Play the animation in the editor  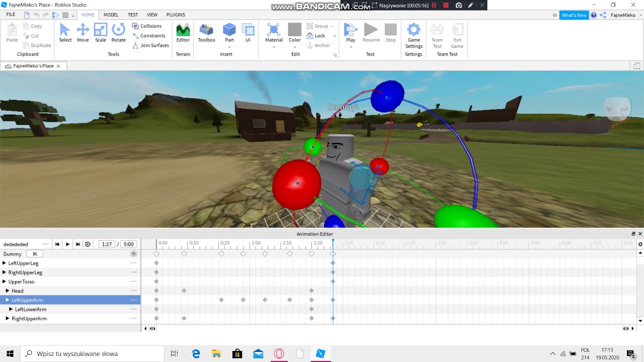[x=67, y=244]
